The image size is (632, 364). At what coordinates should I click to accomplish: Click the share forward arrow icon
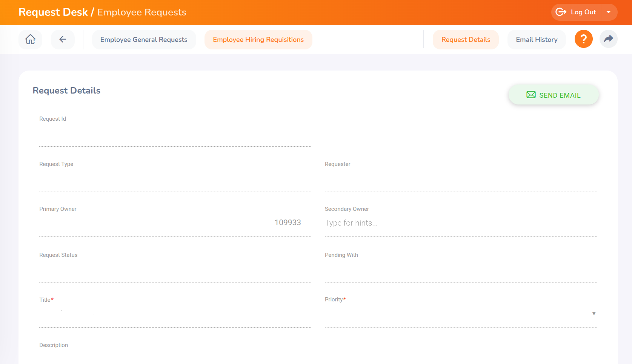coord(608,39)
